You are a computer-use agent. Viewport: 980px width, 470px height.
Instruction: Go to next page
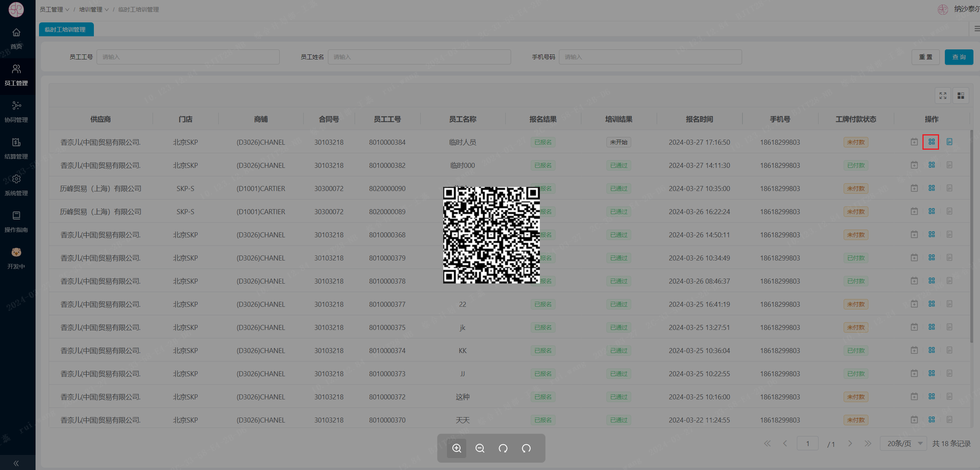pyautogui.click(x=850, y=443)
